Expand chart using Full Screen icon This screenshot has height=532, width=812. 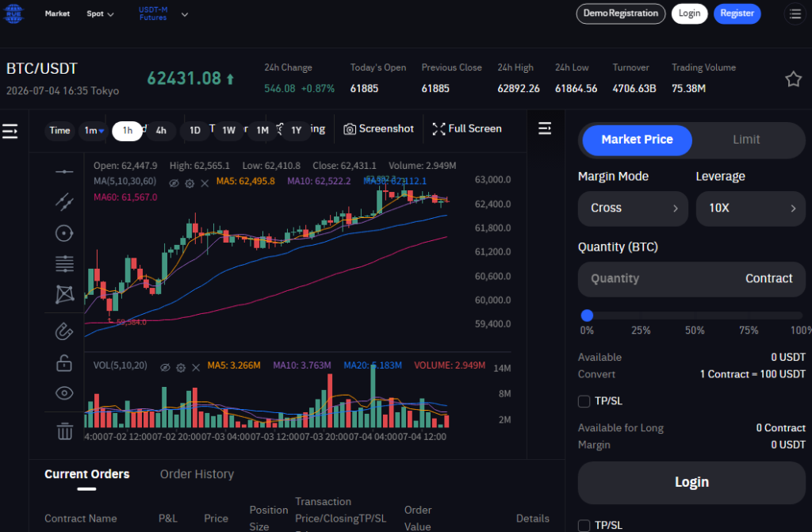[x=439, y=129]
